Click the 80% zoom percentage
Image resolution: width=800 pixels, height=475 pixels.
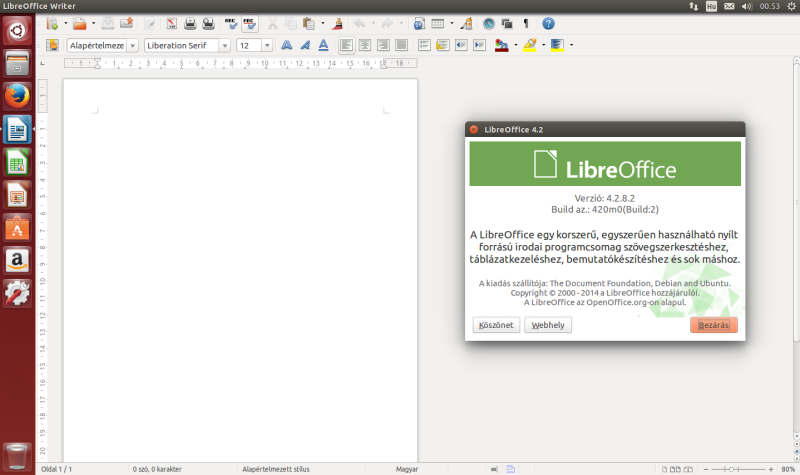[x=788, y=469]
